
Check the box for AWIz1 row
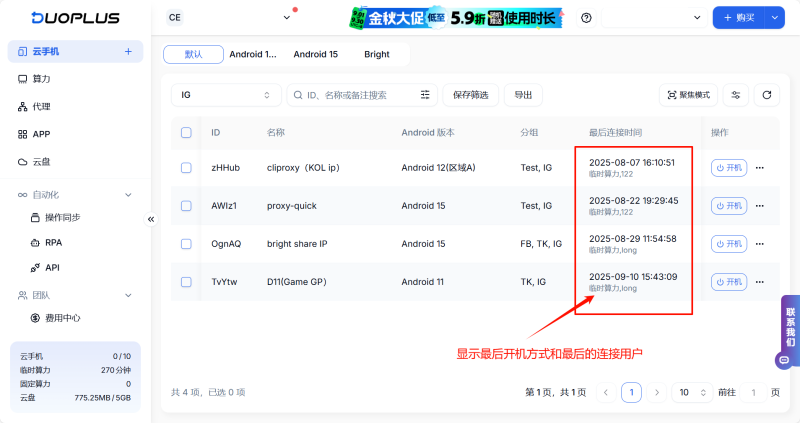coord(186,206)
